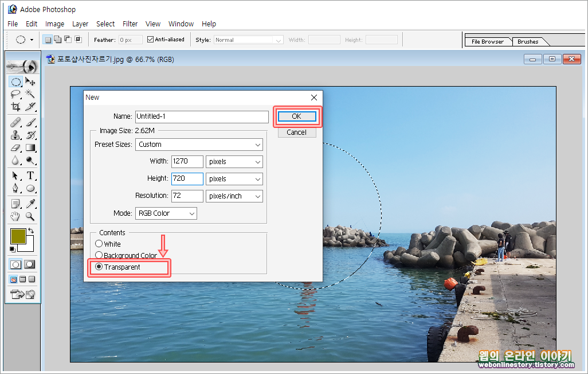The image size is (588, 374).
Task: Select the Ellipse shape tool
Action: tap(30, 188)
